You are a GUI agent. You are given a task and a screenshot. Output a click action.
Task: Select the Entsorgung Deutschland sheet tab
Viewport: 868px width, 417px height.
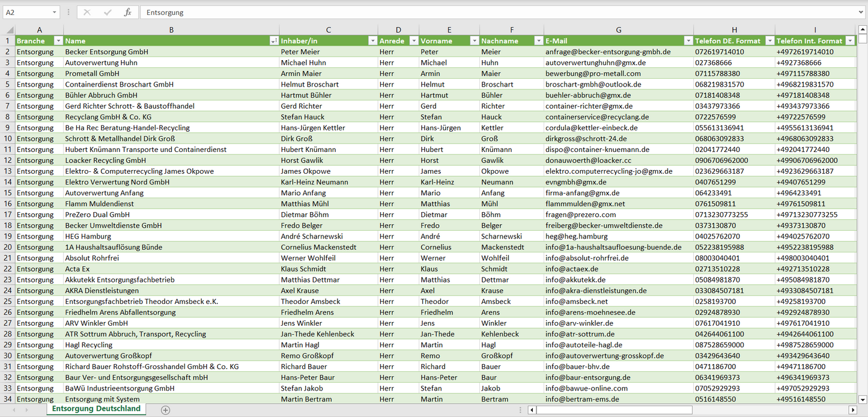(96, 409)
